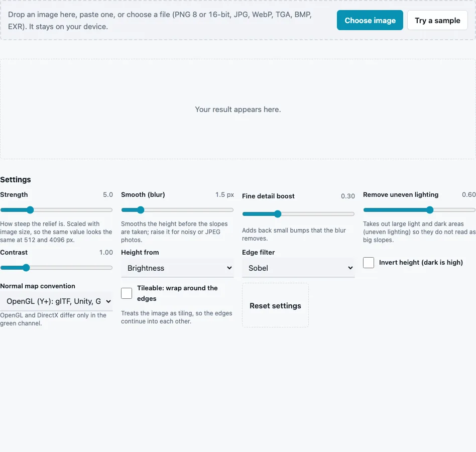Click the Contrast slider handle
Viewport: 476px width, 452px height.
27,268
